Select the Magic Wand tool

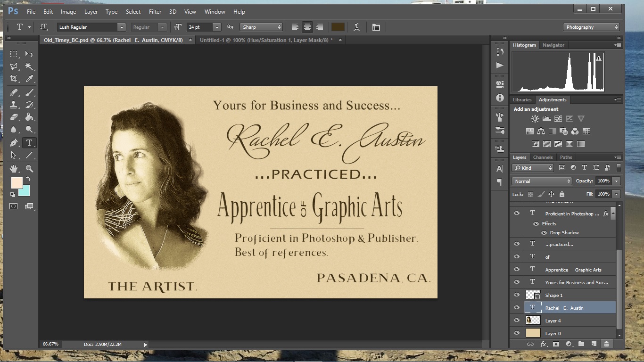[29, 66]
